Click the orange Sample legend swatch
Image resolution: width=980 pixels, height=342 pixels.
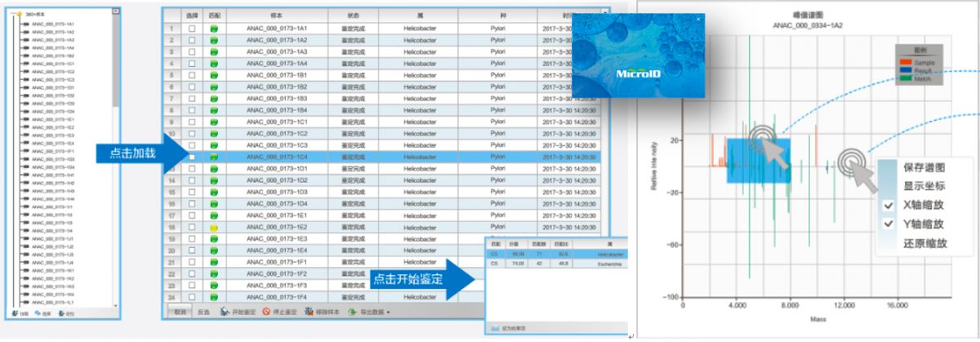[x=906, y=61]
